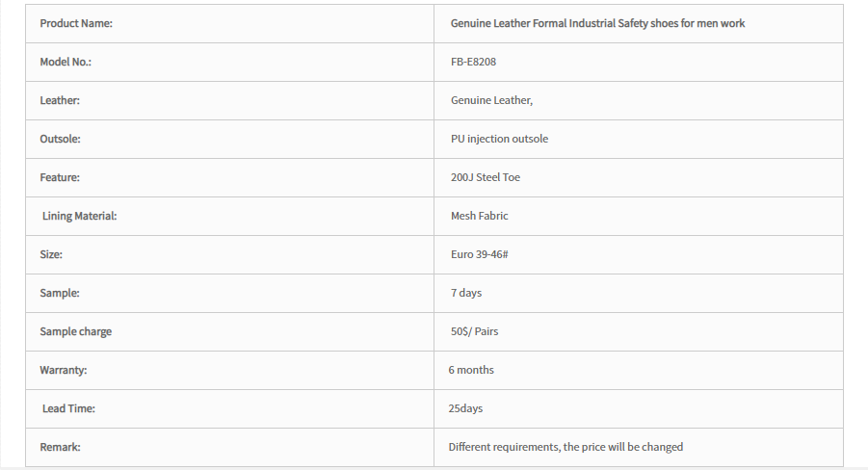
Task: Click the Model No. label
Action: pyautogui.click(x=66, y=62)
